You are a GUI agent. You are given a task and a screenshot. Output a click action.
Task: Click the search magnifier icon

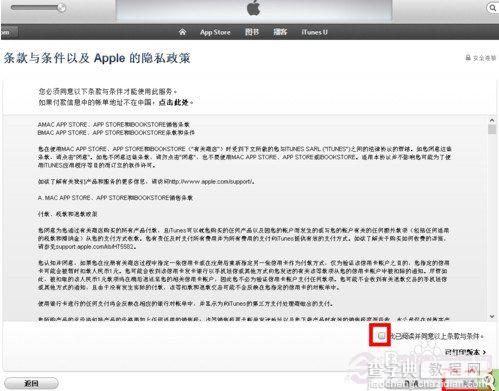(x=492, y=7)
